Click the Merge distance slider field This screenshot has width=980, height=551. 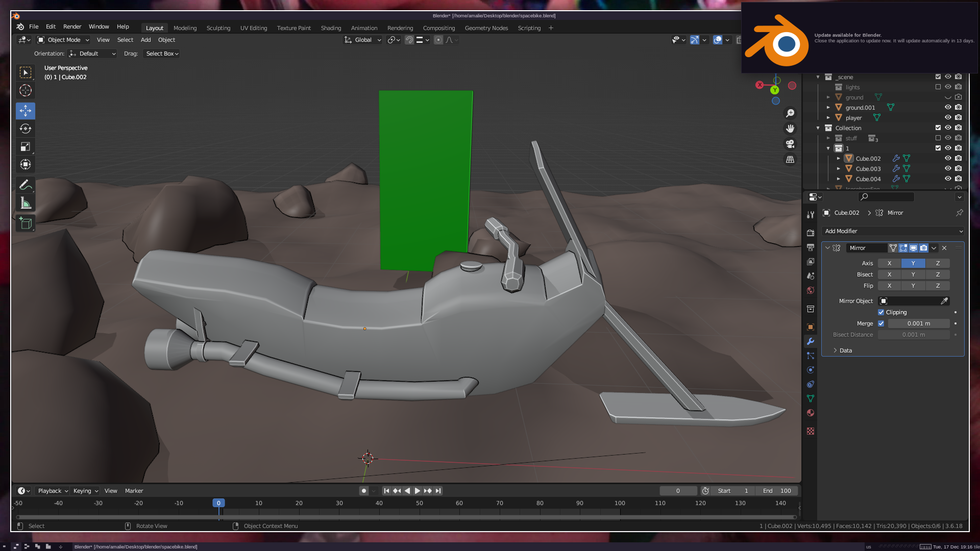[918, 323]
